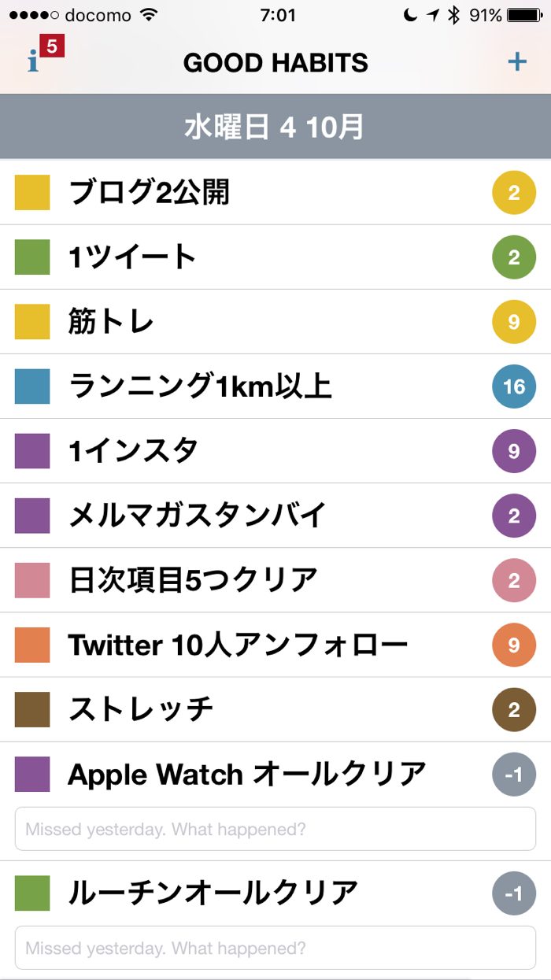The width and height of the screenshot is (551, 980).
Task: Tap the gray -1 badge for ルーチンオールクリア
Action: coord(514,894)
